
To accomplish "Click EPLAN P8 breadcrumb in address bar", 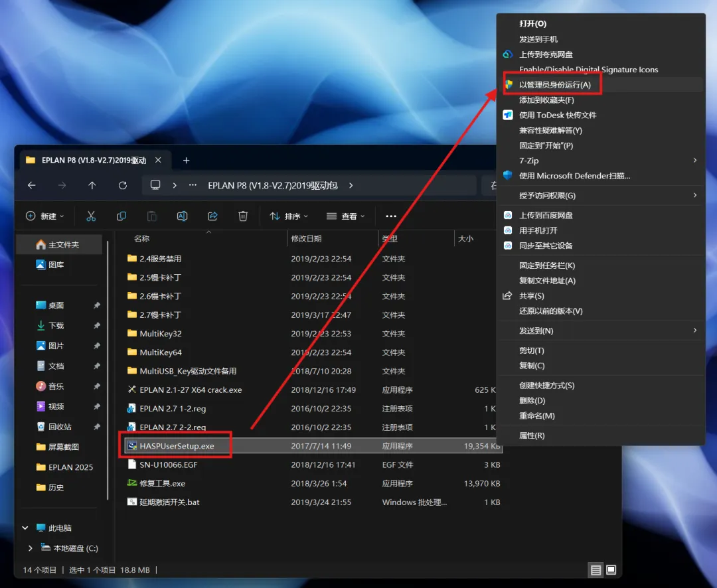I will tap(273, 185).
